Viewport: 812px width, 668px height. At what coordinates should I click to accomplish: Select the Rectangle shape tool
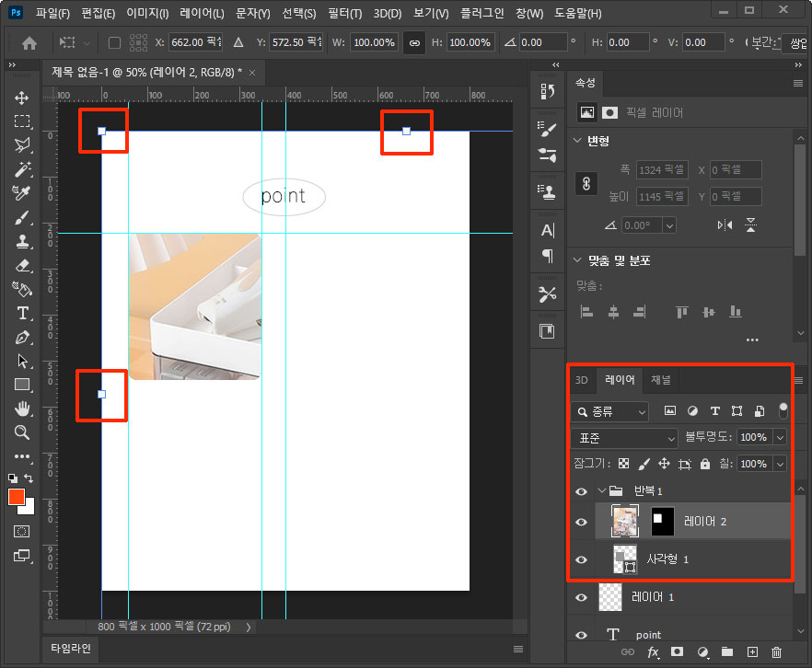coord(22,385)
